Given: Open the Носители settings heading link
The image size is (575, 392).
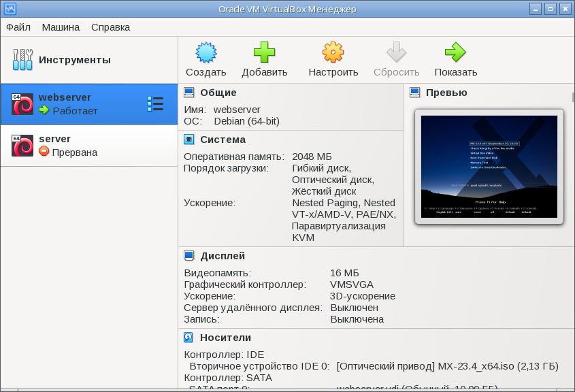Looking at the screenshot, I should [x=225, y=338].
